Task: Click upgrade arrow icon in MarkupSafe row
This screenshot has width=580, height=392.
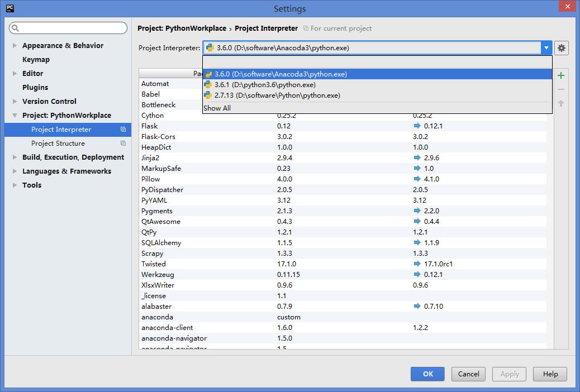Action: [x=417, y=168]
